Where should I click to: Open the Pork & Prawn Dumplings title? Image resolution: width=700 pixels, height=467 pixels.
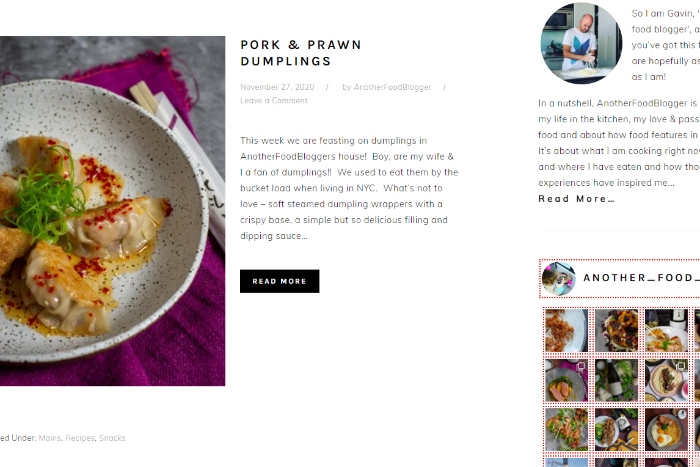(x=301, y=53)
